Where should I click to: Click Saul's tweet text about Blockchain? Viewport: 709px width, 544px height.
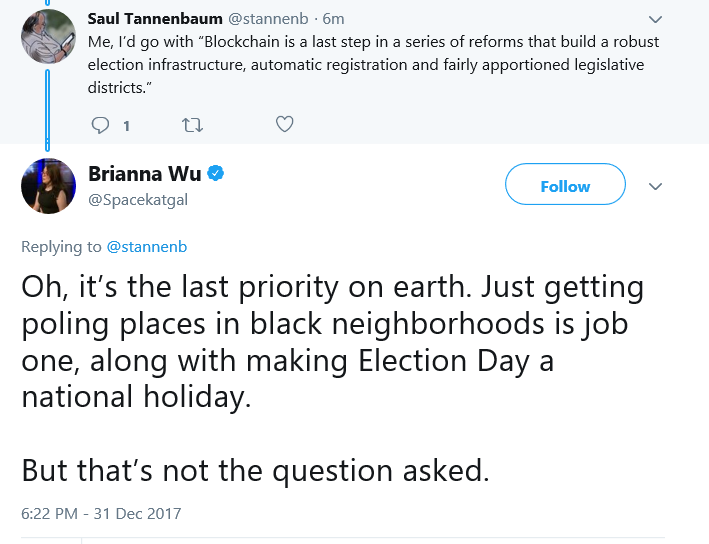pos(373,64)
